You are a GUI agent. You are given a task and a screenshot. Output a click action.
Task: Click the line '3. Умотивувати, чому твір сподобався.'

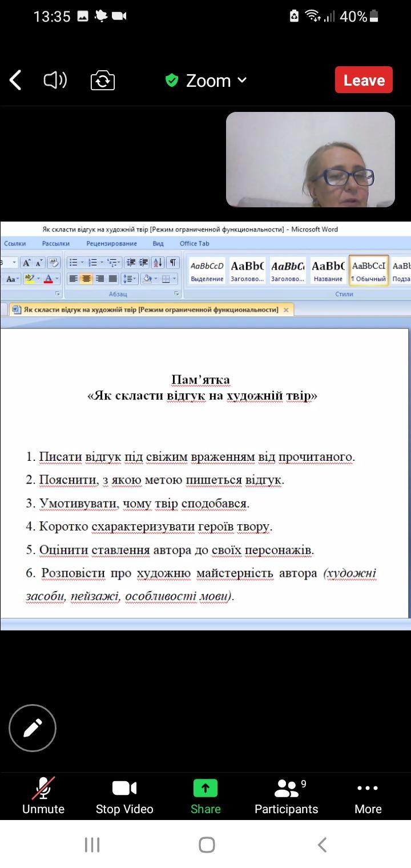(x=138, y=504)
